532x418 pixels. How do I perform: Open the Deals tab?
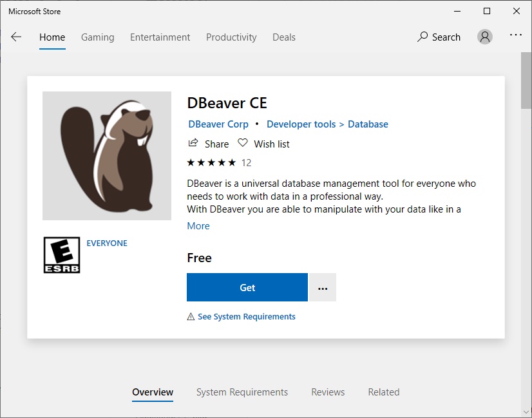click(284, 37)
